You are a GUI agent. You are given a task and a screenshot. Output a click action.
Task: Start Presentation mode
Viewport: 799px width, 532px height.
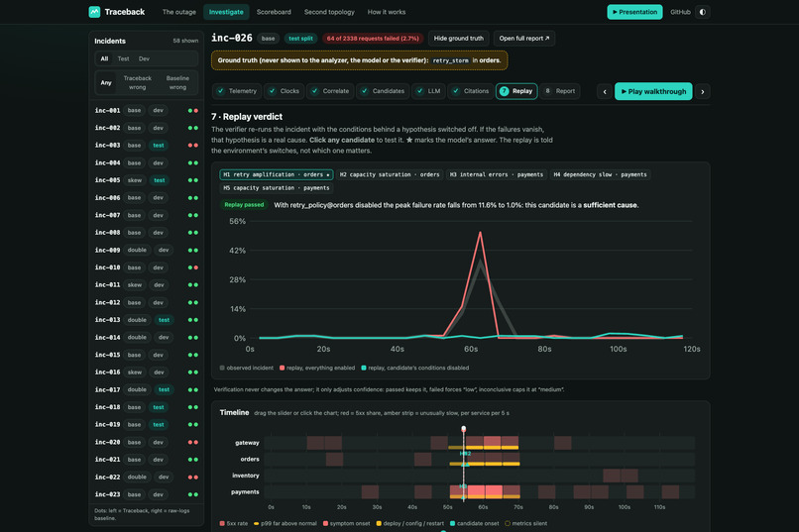coord(634,12)
